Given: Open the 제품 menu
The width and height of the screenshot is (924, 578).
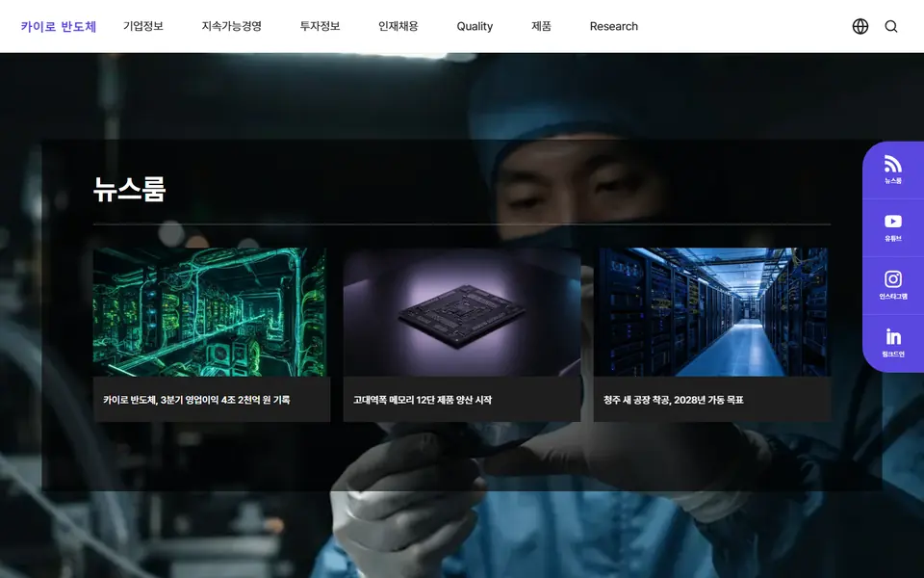Looking at the screenshot, I should click(542, 27).
